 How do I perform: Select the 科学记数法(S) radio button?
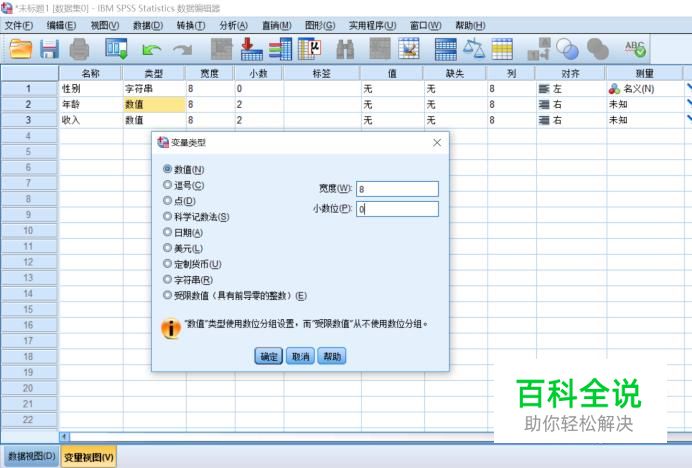pos(167,216)
